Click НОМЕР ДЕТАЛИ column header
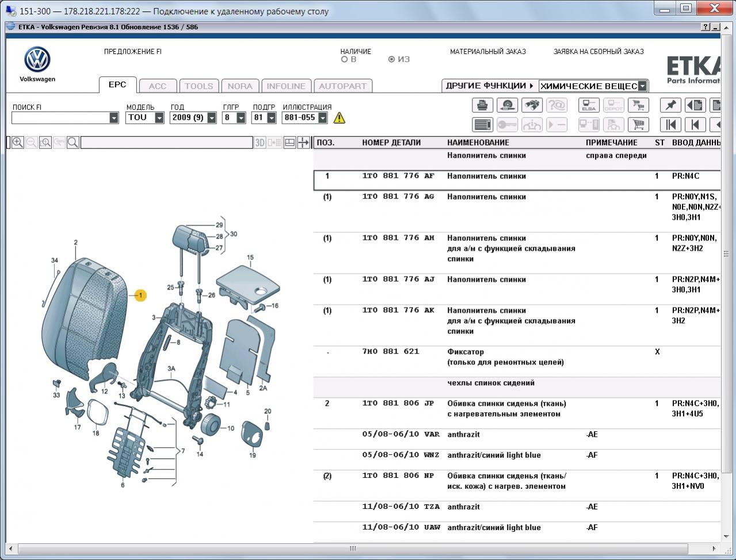 click(x=391, y=143)
